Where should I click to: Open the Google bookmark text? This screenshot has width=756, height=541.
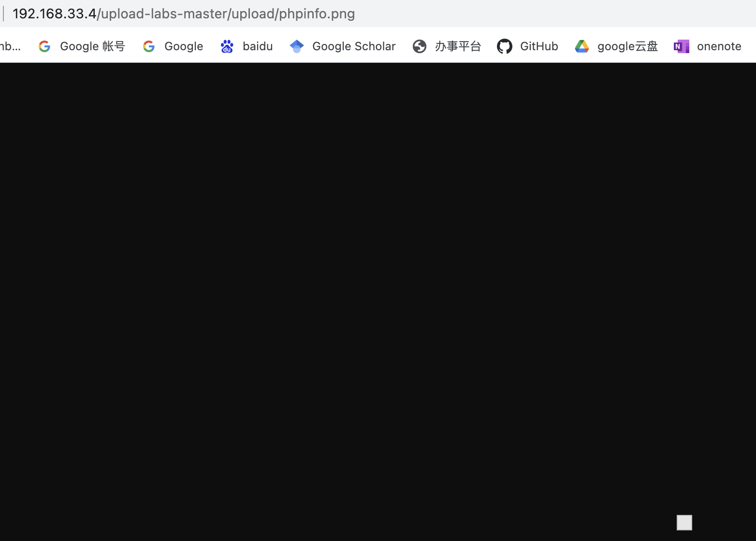pyautogui.click(x=184, y=46)
